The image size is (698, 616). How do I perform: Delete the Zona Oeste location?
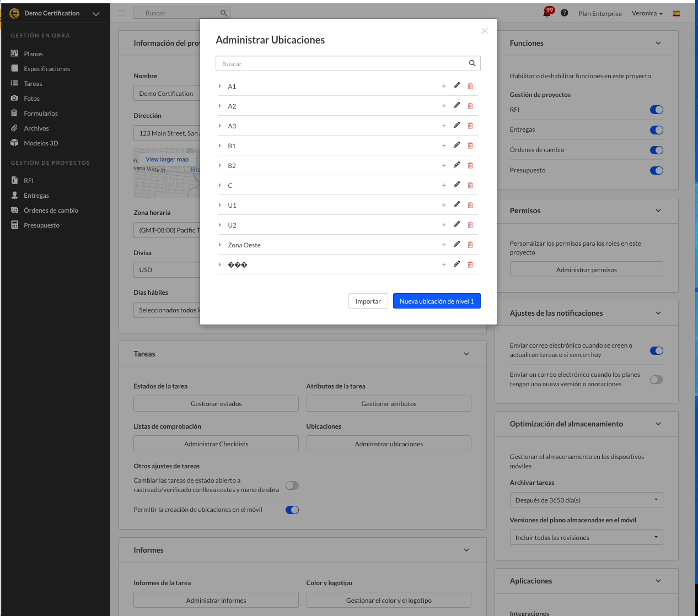click(470, 245)
